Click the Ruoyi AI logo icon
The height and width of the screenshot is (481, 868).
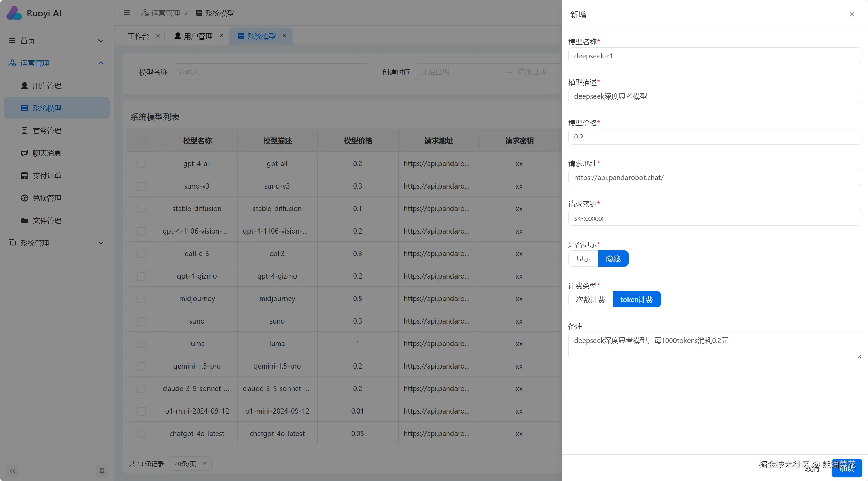[14, 13]
